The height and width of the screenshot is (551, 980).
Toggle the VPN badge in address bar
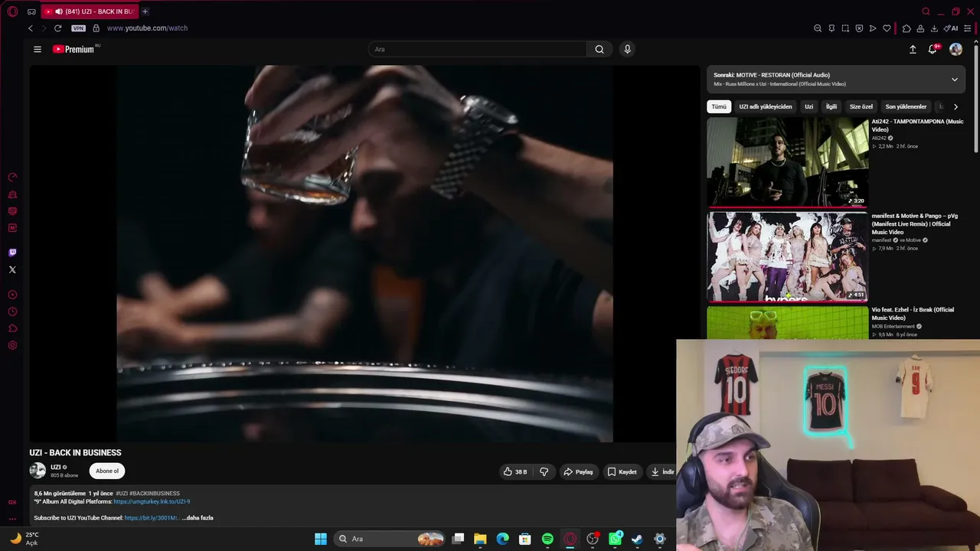[78, 28]
